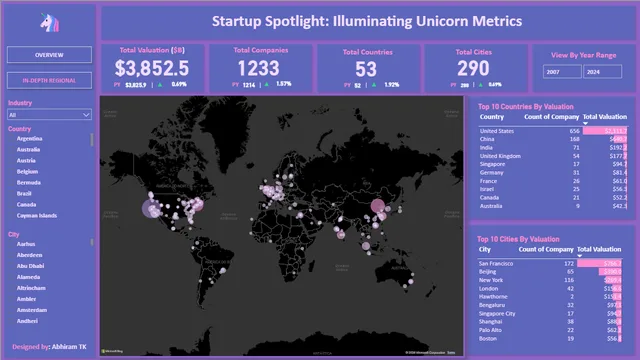Select the Hawthorne row
The height and width of the screenshot is (360, 640).
[x=550, y=297]
